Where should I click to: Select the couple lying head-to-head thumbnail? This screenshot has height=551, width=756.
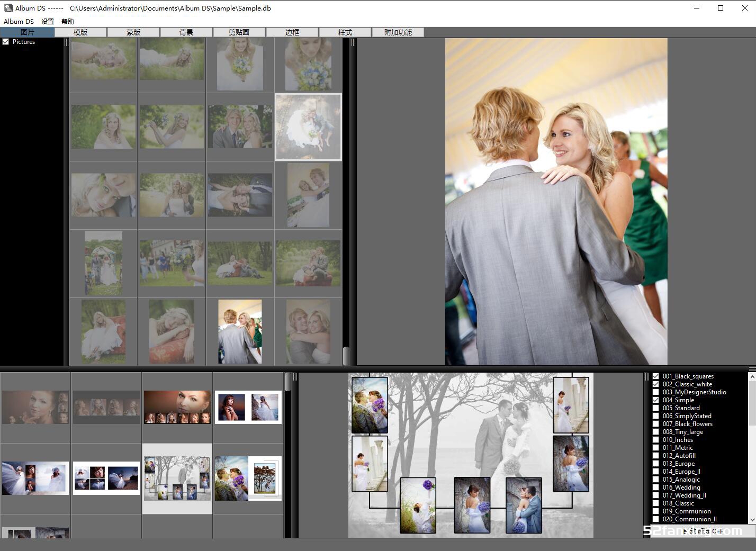(x=240, y=195)
